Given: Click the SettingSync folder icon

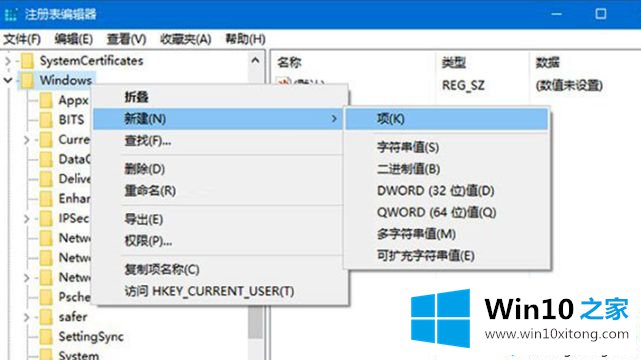Looking at the screenshot, I should (46, 336).
